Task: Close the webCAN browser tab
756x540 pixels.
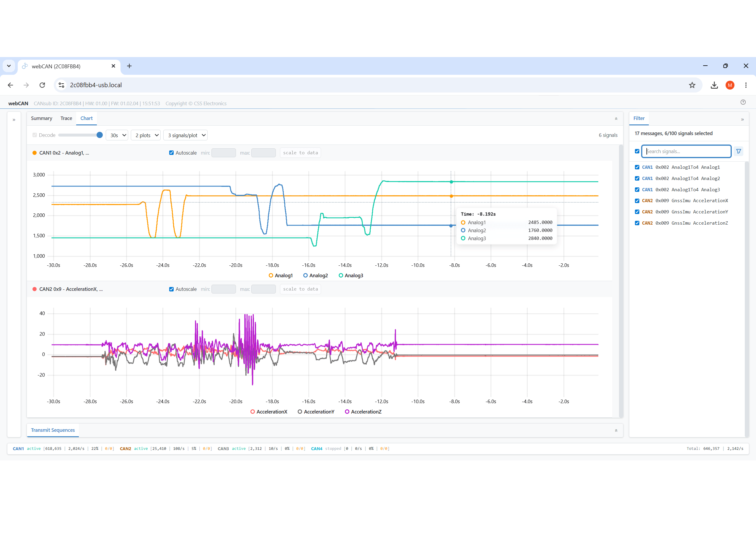Action: [x=113, y=66]
